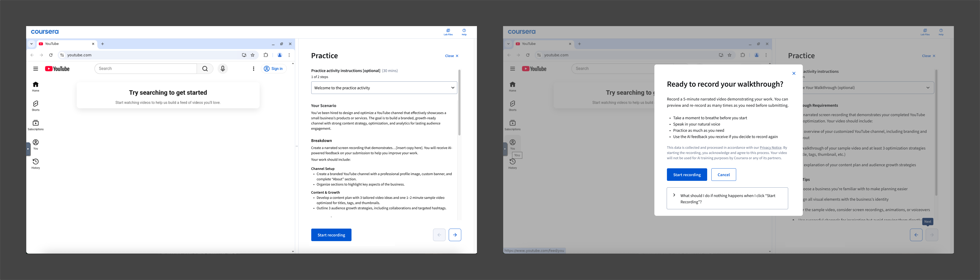Close the Practice panel in the undimmed window
This screenshot has width=980, height=280.
click(452, 56)
